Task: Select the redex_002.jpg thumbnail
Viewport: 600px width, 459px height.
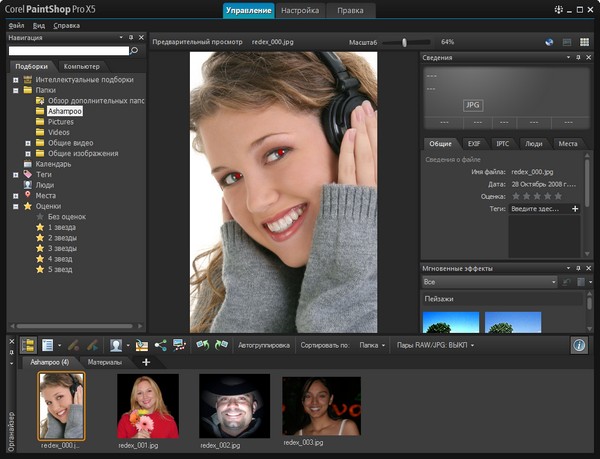Action: tap(234, 405)
